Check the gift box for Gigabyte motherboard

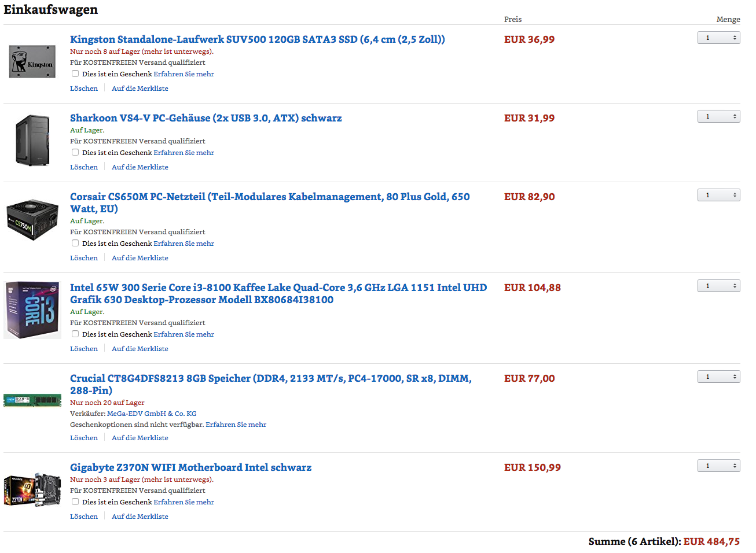75,502
